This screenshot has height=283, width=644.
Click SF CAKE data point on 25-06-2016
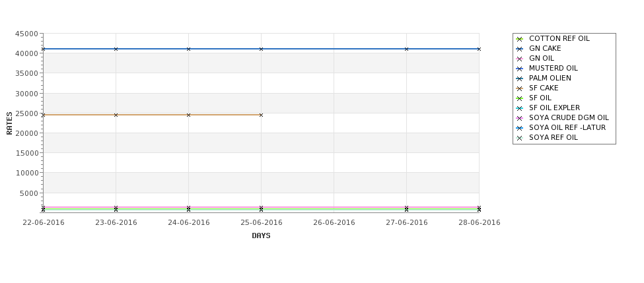261,115
